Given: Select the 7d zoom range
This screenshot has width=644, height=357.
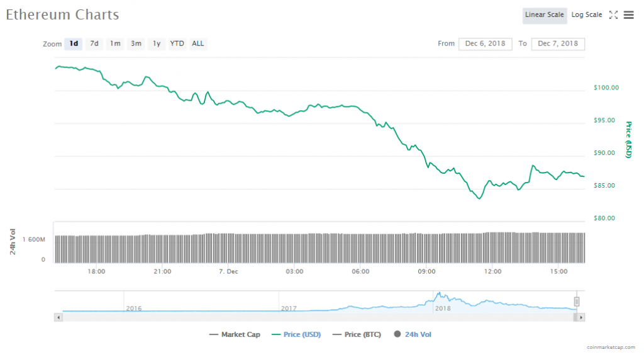Looking at the screenshot, I should (x=94, y=44).
